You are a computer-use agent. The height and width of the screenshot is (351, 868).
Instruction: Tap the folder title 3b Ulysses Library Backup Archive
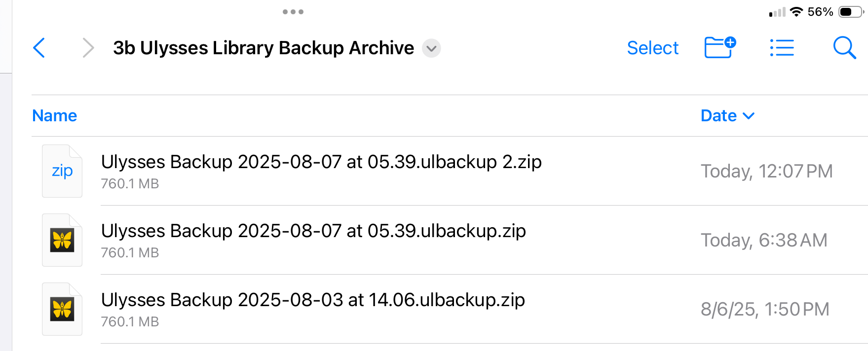(x=264, y=48)
